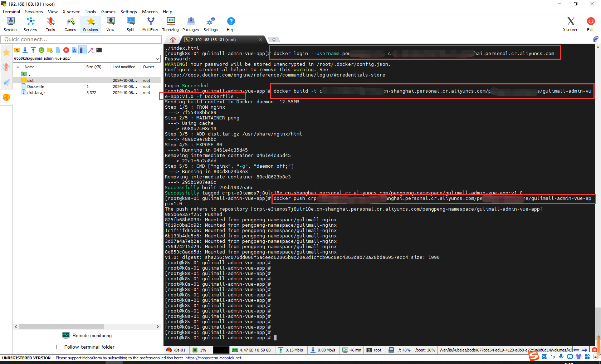Open the Help question mark icon
Image resolution: width=601 pixels, height=364 pixels.
[x=231, y=24]
